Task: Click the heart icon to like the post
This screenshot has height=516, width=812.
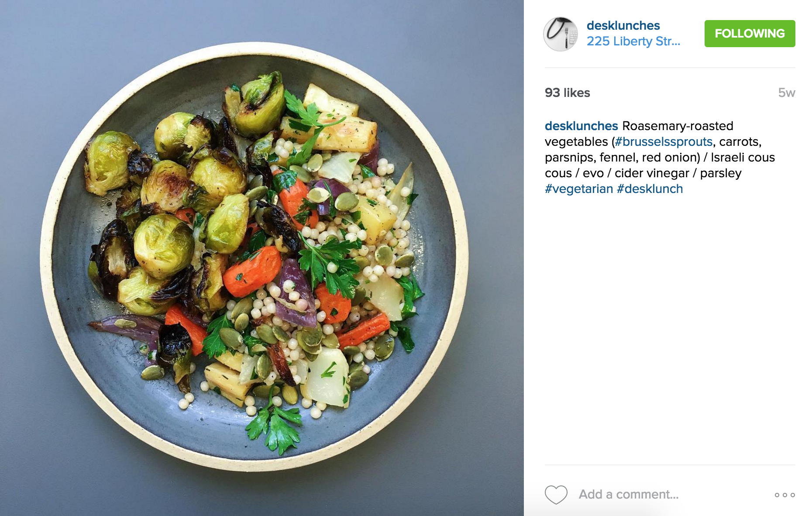Action: (x=556, y=495)
